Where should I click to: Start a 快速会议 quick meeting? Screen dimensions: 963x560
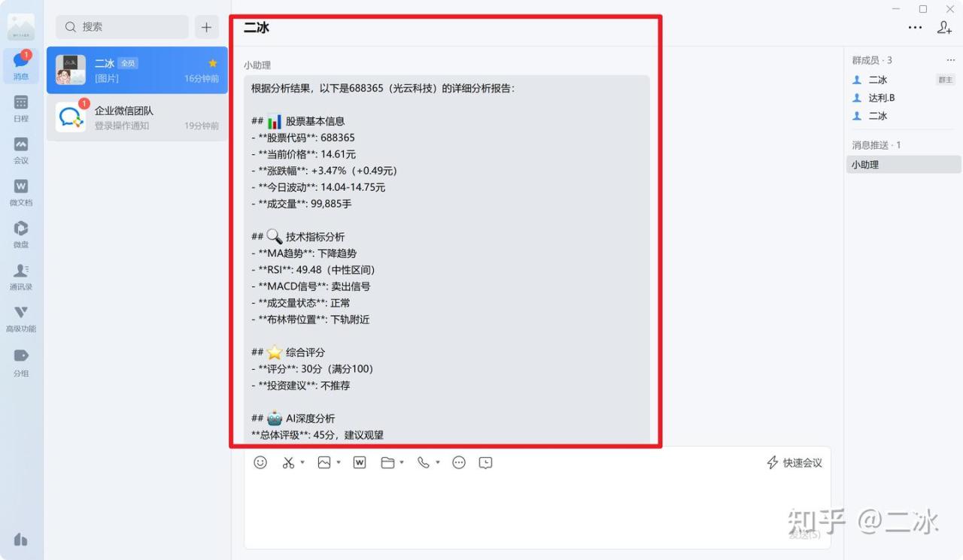pyautogui.click(x=794, y=463)
